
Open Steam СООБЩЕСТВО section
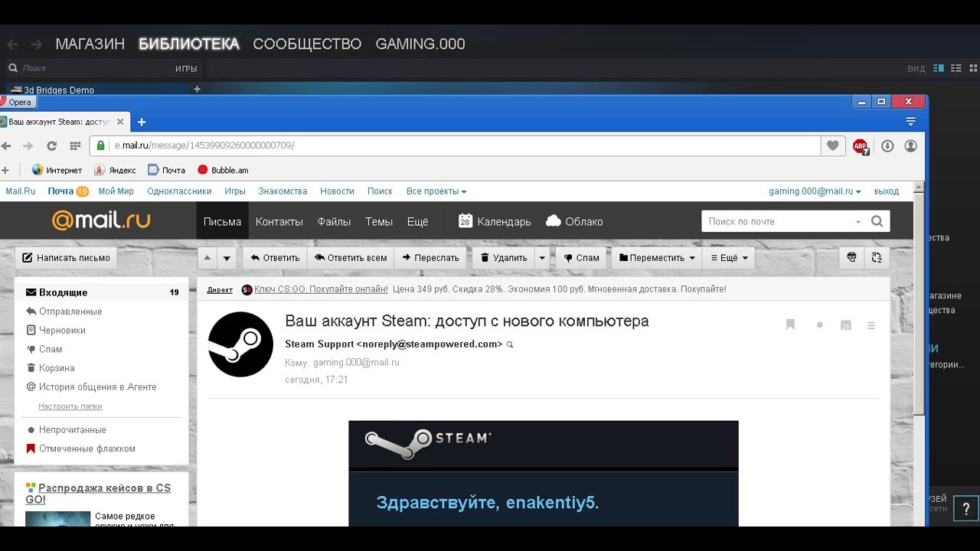click(307, 44)
